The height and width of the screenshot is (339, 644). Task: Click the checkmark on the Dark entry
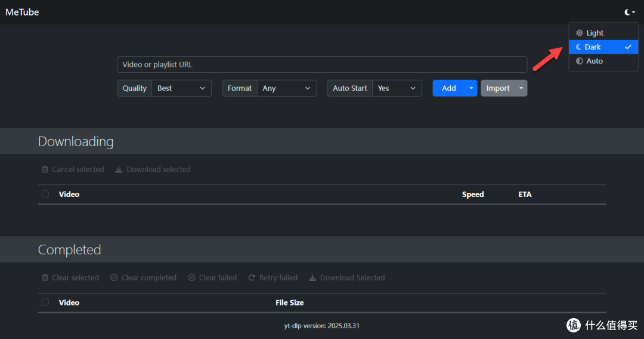pyautogui.click(x=628, y=47)
